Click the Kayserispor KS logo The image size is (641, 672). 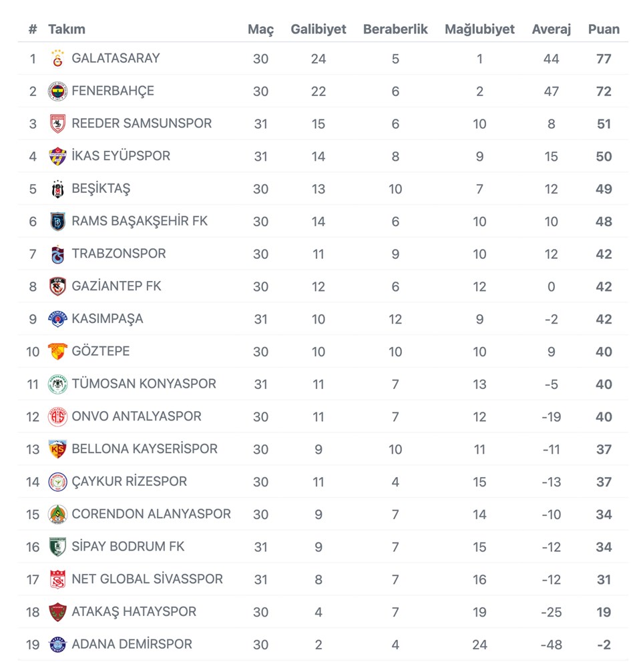[58, 449]
